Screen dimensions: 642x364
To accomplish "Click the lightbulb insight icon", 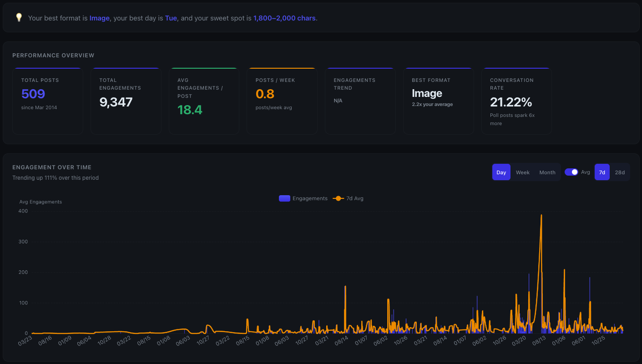I will pyautogui.click(x=18, y=17).
